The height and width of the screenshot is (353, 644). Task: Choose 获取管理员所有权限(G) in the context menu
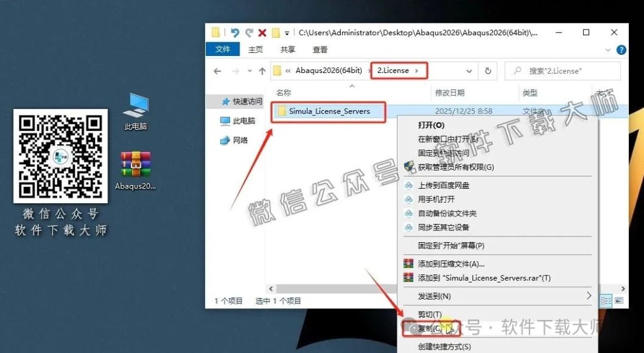456,167
